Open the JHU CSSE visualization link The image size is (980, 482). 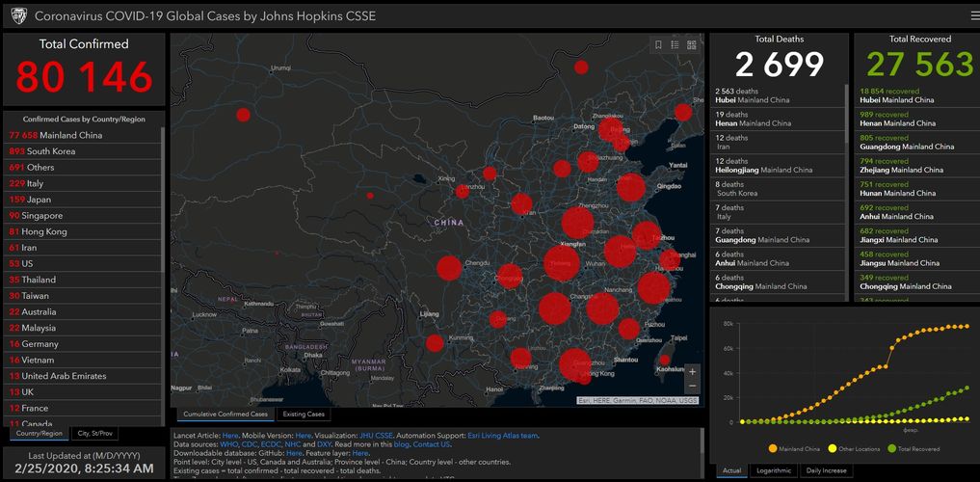pos(376,436)
